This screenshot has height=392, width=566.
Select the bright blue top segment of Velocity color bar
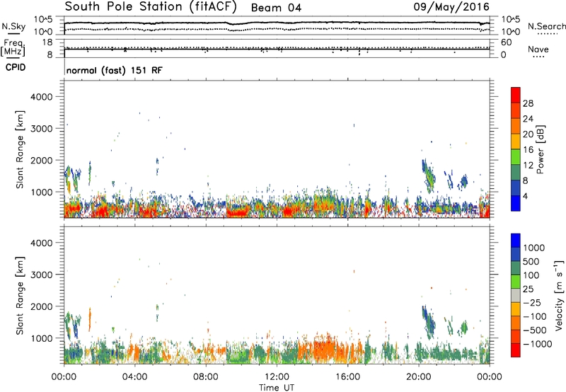pos(516,241)
